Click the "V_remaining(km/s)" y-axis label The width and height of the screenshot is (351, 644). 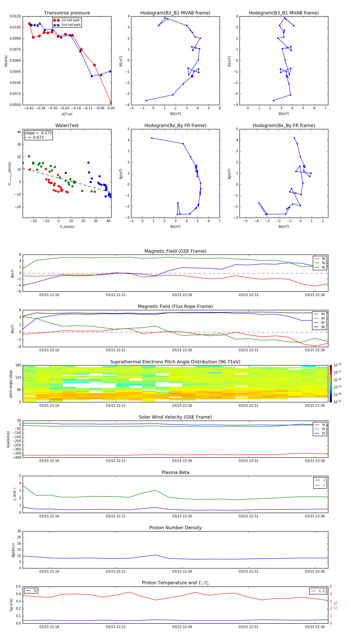pos(10,173)
